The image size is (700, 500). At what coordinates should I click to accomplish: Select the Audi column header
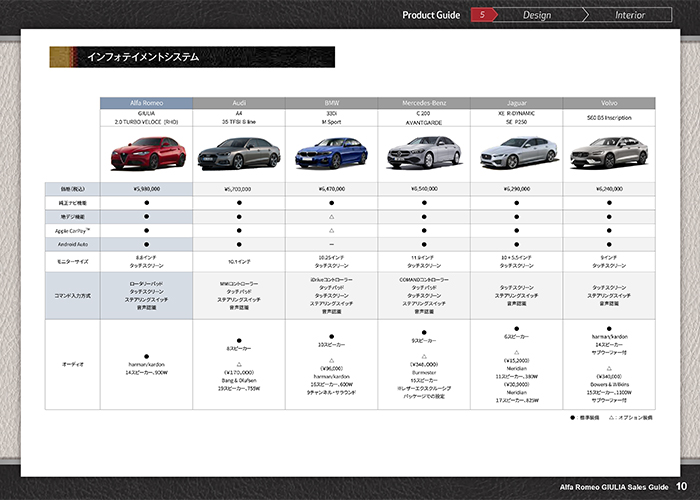coord(239,103)
